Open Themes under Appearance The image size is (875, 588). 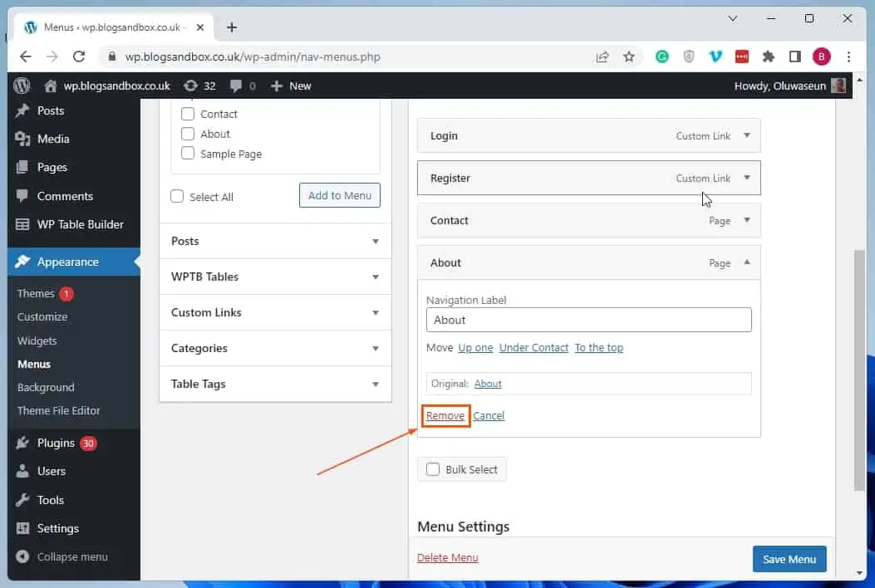pyautogui.click(x=36, y=293)
